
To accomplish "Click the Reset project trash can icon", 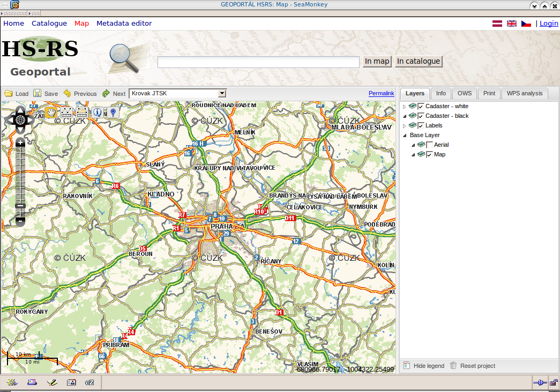I will point(453,365).
